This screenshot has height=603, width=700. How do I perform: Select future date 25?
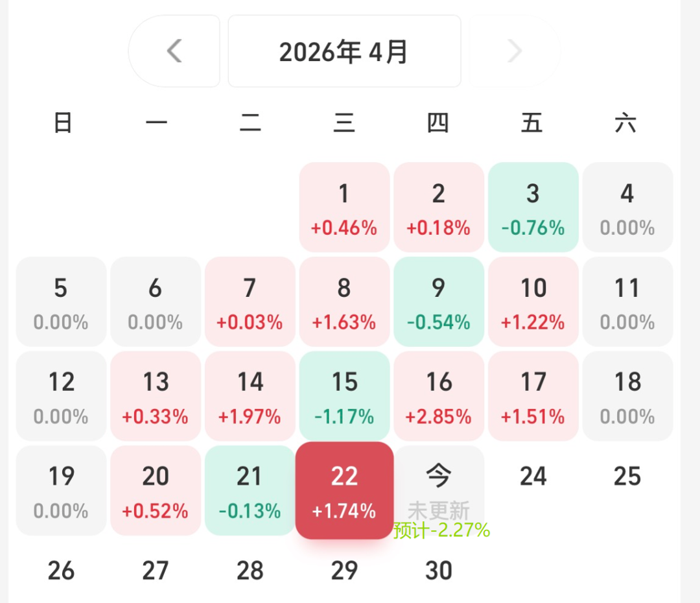(x=627, y=476)
